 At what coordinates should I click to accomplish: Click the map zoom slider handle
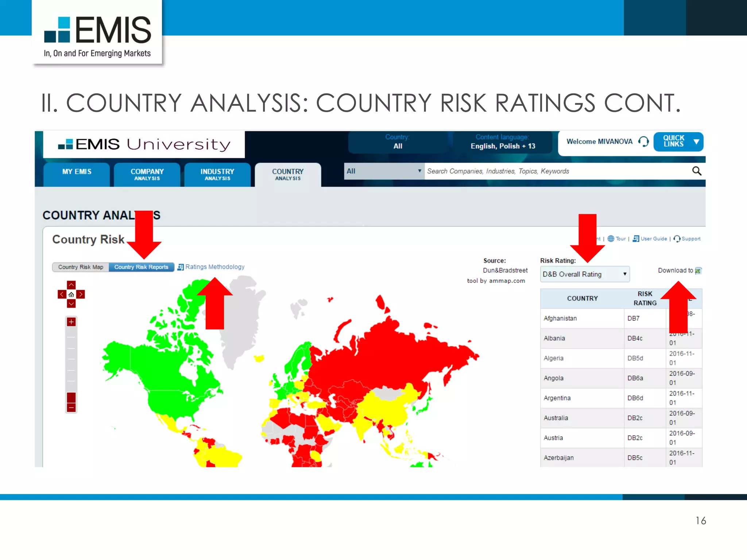71,398
